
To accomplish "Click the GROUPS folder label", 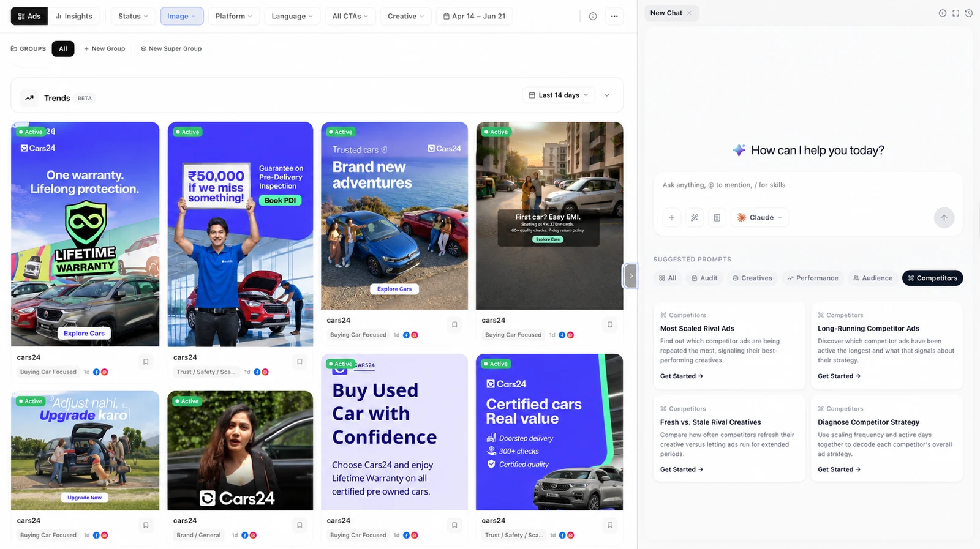I will click(28, 48).
